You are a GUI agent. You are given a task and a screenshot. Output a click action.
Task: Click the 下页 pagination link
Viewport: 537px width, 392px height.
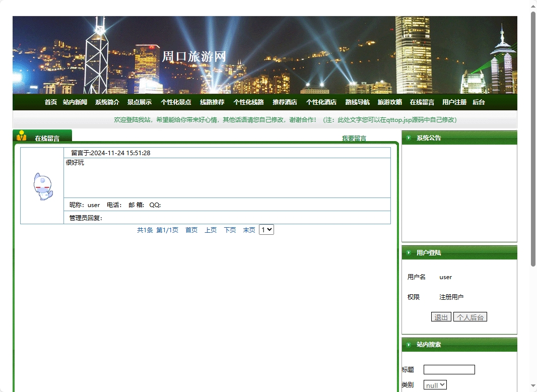point(230,229)
